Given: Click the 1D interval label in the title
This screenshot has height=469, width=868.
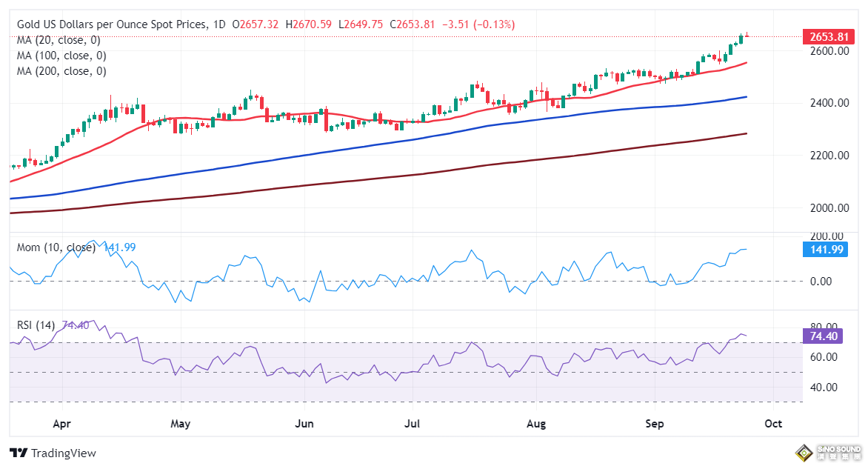Looking at the screenshot, I should point(218,24).
